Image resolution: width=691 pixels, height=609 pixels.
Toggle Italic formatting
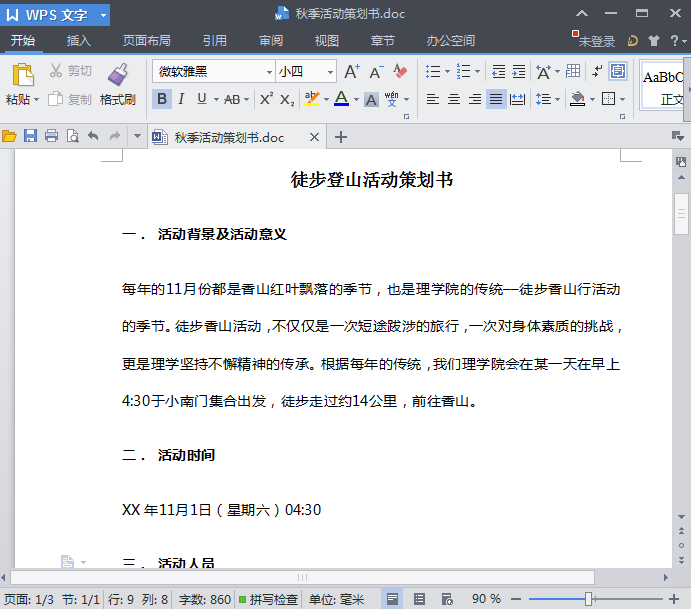pos(181,99)
